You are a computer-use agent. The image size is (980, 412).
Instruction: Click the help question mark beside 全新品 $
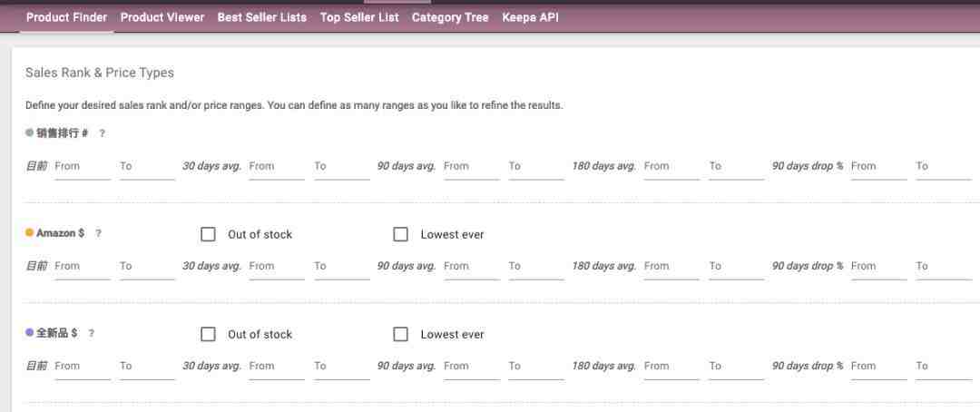coord(92,333)
